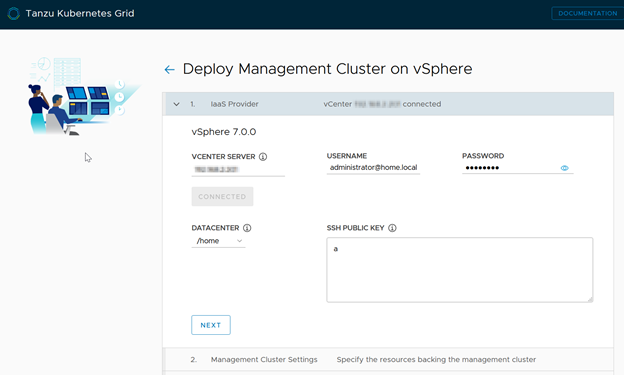Show info for SSH PUBLIC KEY field
Image resolution: width=624 pixels, height=375 pixels.
pos(392,228)
